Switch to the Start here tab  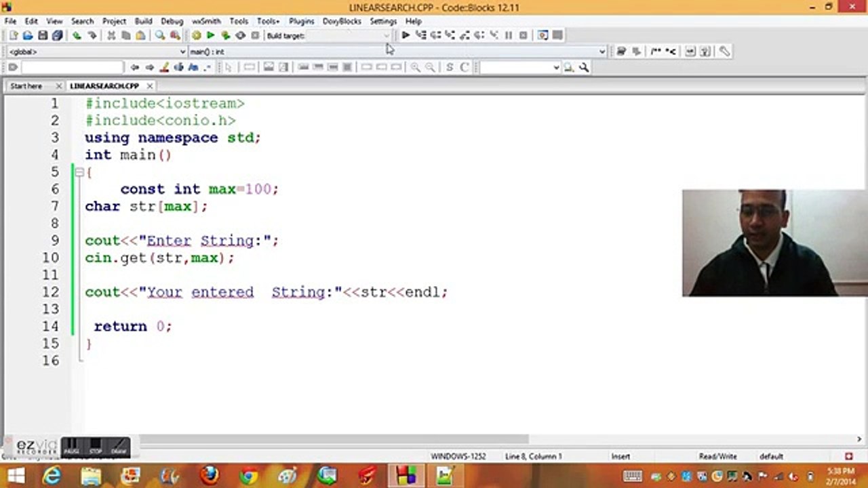26,86
